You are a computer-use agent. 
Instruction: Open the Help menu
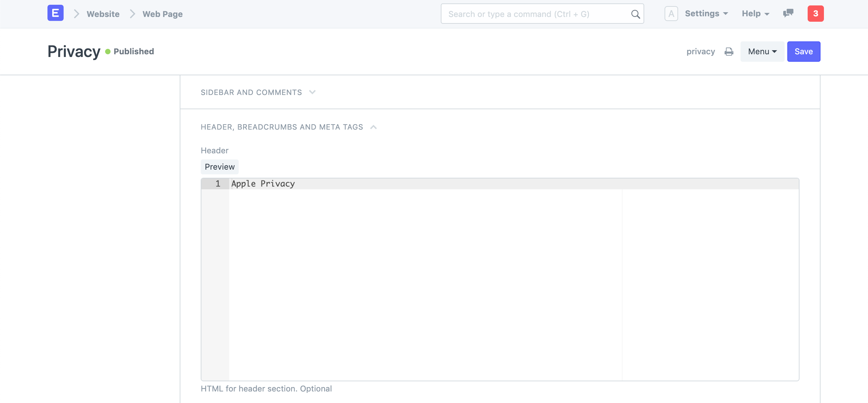(x=755, y=14)
